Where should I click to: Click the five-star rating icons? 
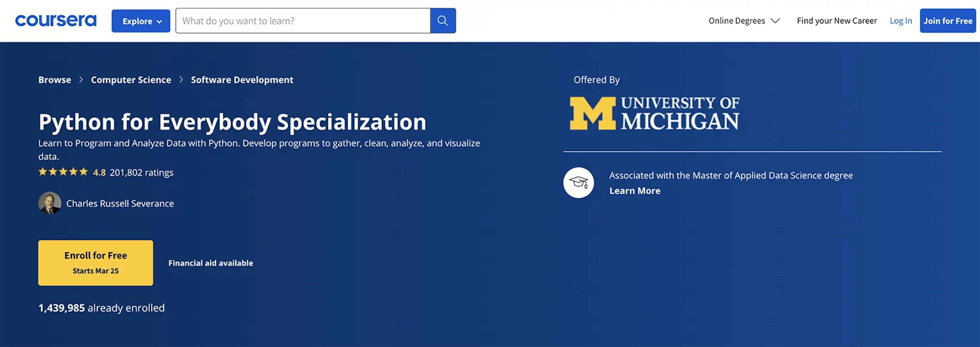(x=63, y=172)
